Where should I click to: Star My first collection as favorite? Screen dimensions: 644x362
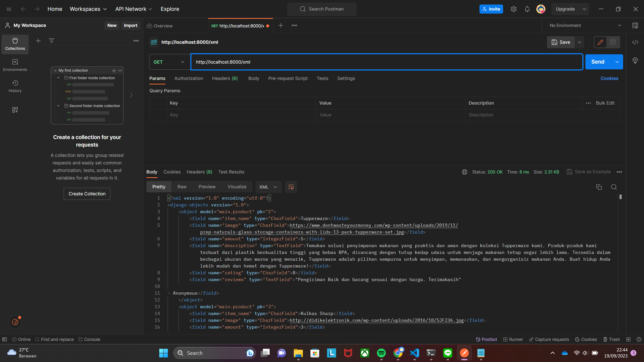[x=114, y=70]
